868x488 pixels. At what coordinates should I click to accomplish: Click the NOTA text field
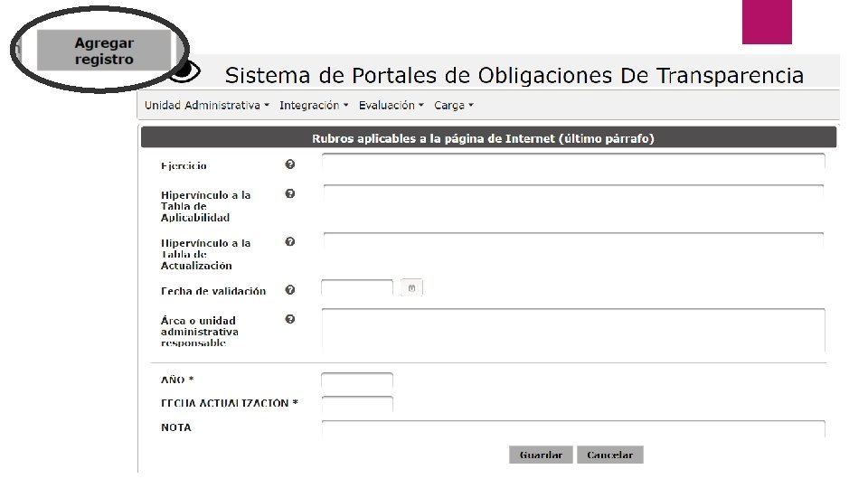[573, 428]
